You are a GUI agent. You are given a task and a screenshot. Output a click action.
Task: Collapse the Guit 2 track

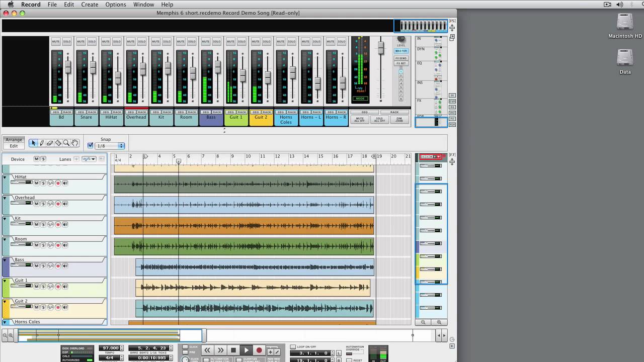click(x=5, y=301)
